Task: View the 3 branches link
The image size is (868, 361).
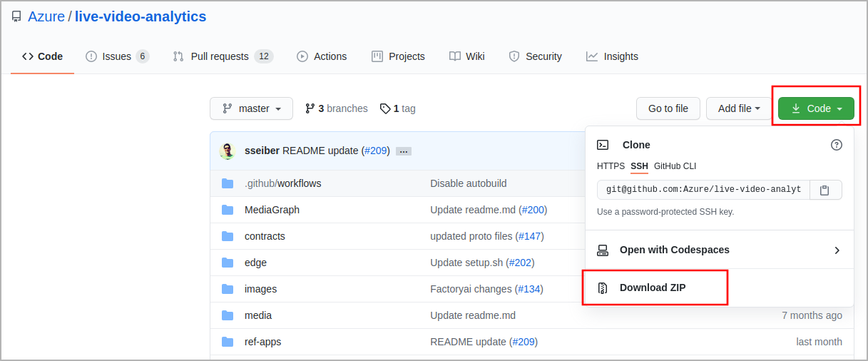Action: 336,108
